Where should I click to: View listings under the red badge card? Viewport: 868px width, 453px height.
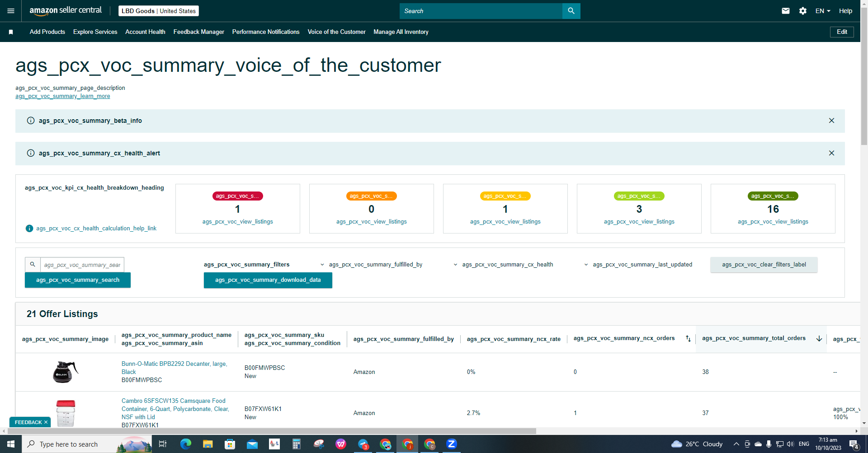238,222
